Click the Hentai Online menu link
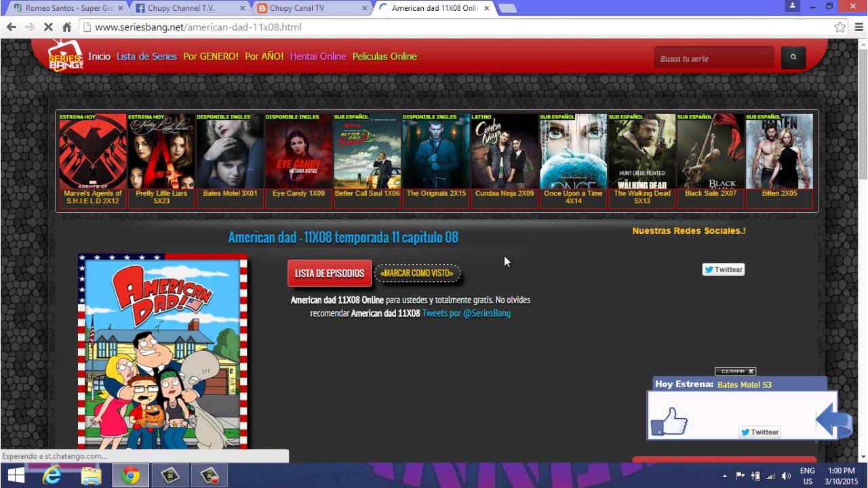 click(x=318, y=56)
